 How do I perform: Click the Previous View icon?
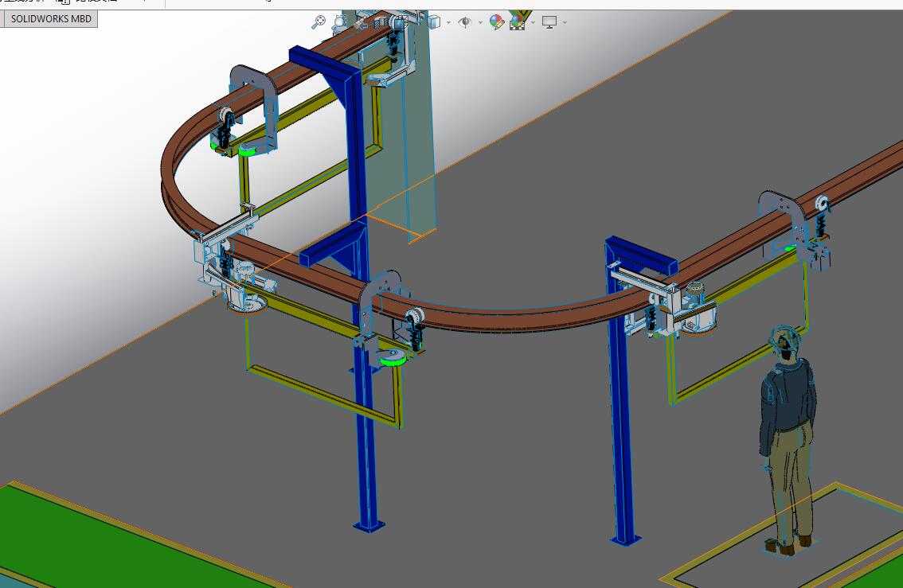[361, 23]
